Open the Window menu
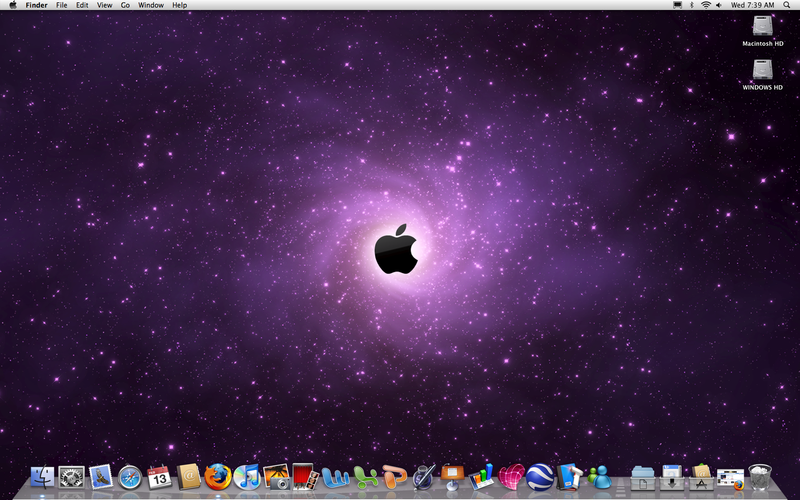800x500 pixels. point(151,5)
